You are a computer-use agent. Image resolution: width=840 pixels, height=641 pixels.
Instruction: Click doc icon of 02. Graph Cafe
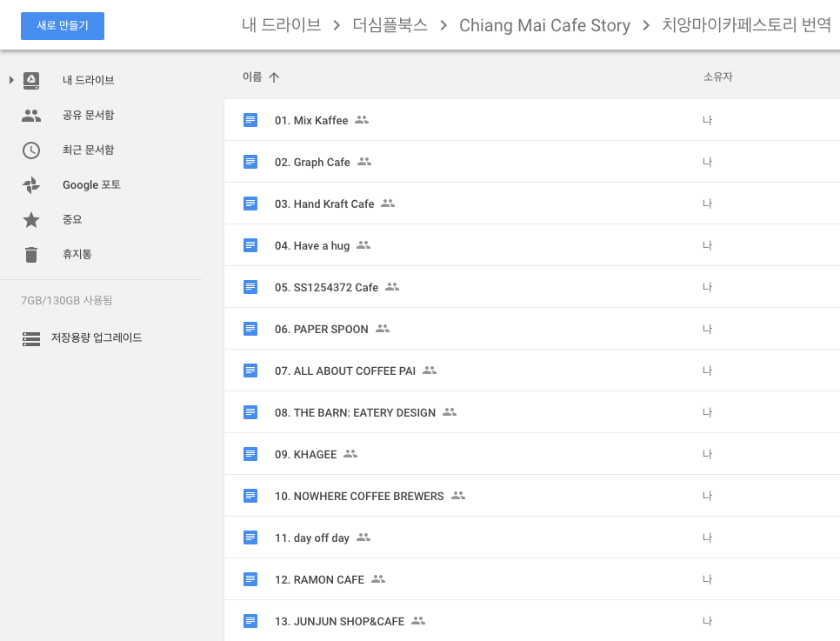click(x=250, y=162)
